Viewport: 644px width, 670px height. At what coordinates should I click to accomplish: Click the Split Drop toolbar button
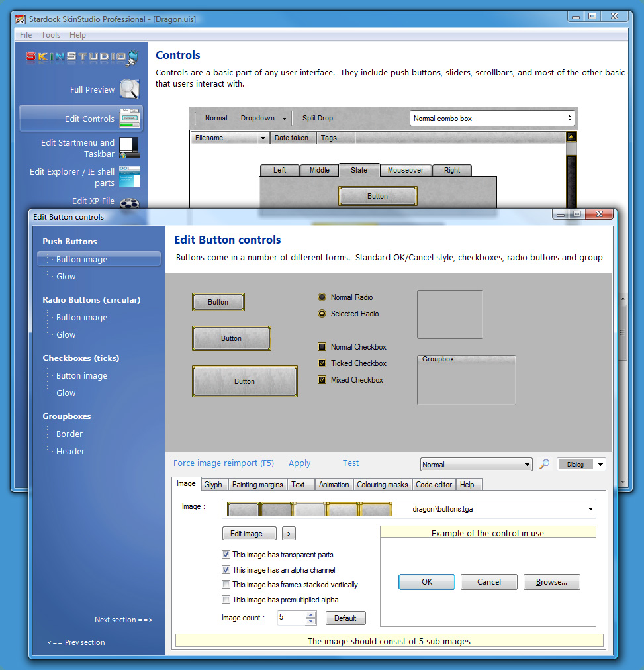(x=317, y=118)
